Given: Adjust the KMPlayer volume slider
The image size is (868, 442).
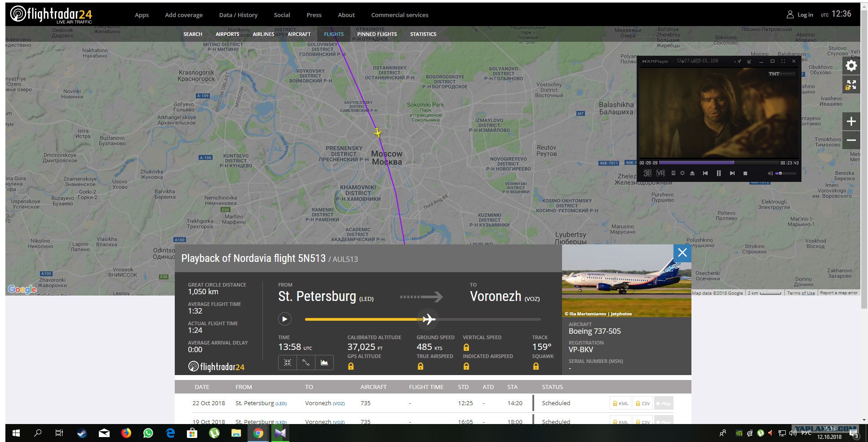Looking at the screenshot, I should (x=786, y=173).
